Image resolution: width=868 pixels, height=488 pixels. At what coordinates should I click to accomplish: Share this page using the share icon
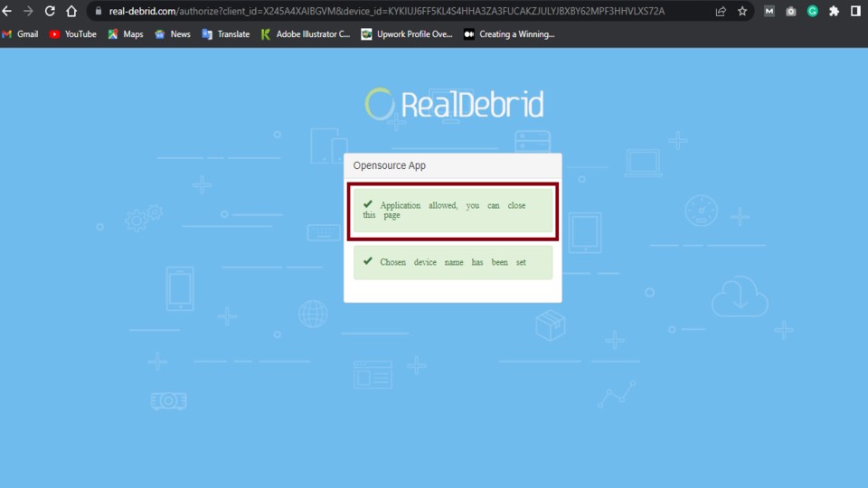pos(721,11)
